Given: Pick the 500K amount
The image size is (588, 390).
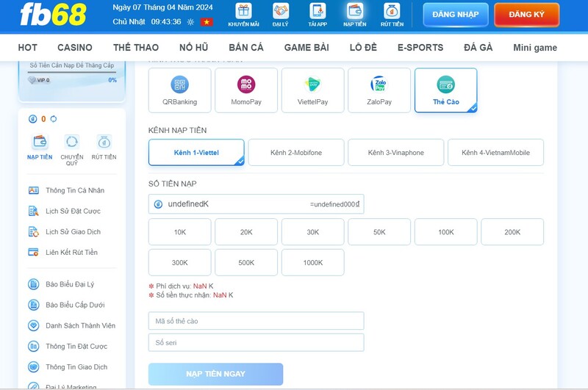Looking at the screenshot, I should tap(246, 263).
